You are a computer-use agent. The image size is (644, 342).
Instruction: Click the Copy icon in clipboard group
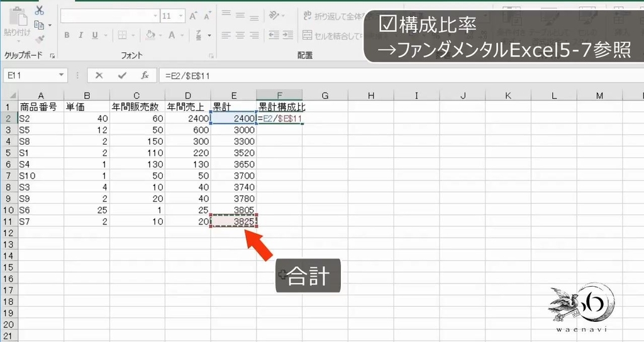coord(39,25)
